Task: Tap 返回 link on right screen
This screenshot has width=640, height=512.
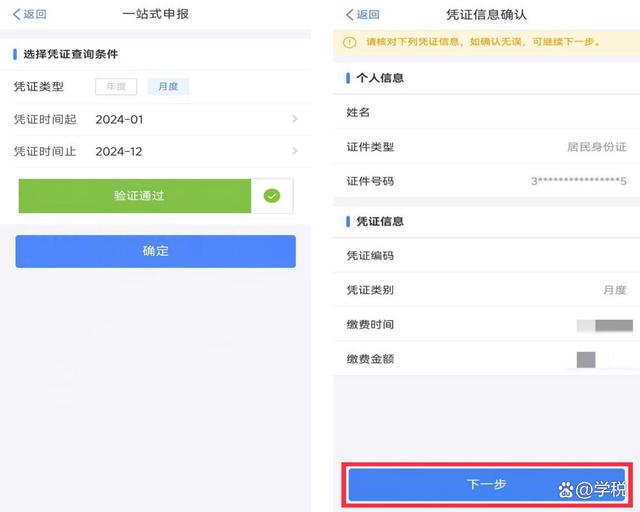Action: point(368,15)
